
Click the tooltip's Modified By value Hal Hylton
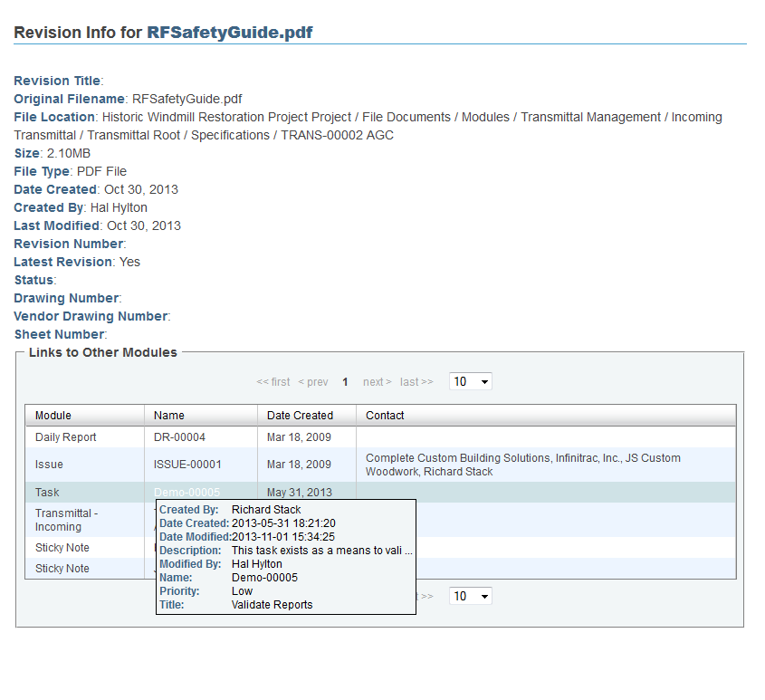coord(257,564)
